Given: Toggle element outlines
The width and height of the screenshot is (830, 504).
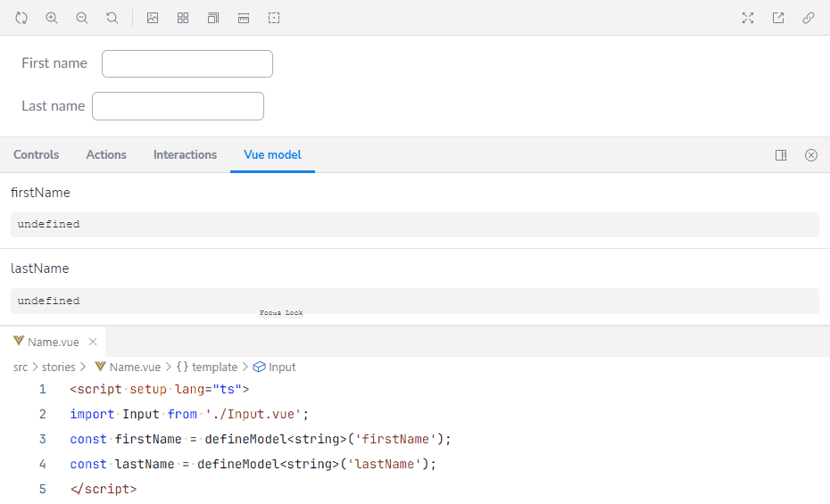Looking at the screenshot, I should point(274,18).
